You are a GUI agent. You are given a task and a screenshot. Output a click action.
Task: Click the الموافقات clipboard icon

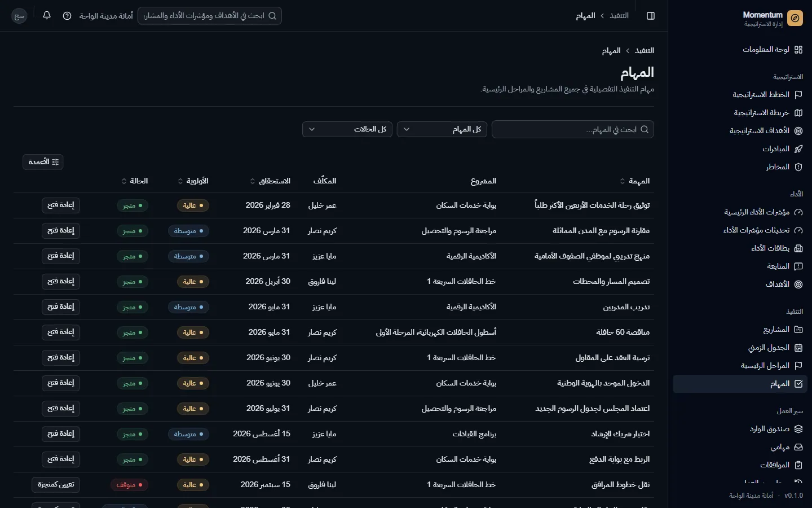pyautogui.click(x=798, y=465)
